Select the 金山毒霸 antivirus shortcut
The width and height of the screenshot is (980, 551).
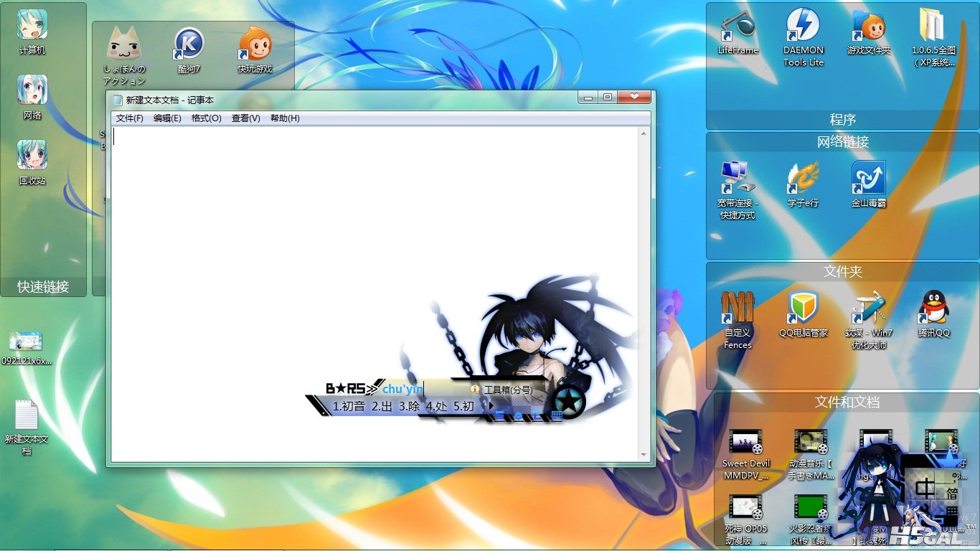[869, 184]
